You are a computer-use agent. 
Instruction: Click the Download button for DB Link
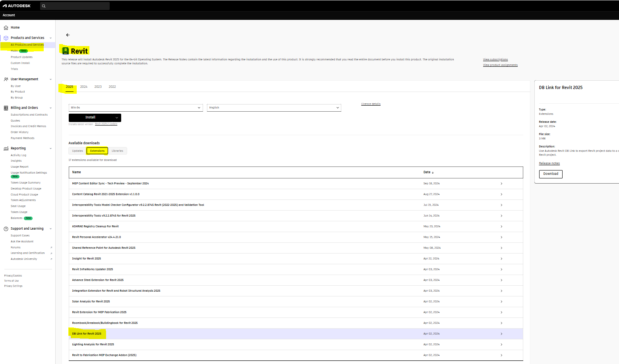click(x=551, y=174)
